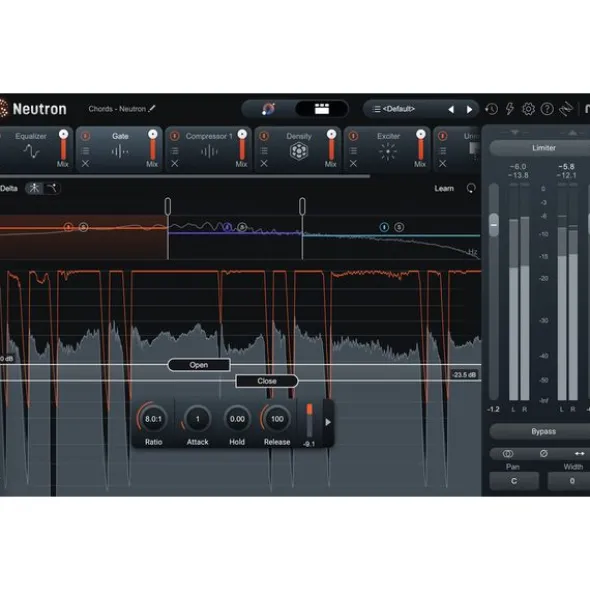Click the Hold knob showing 0.00
This screenshot has height=591, width=590.
pyautogui.click(x=237, y=419)
